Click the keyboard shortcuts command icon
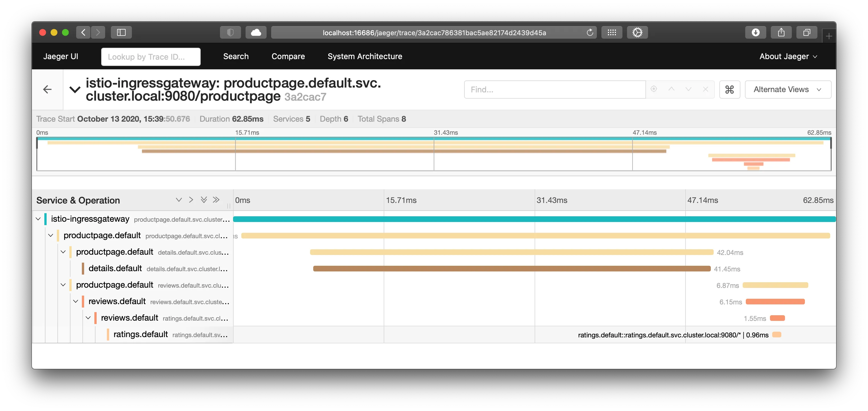The image size is (868, 411). pyautogui.click(x=729, y=90)
